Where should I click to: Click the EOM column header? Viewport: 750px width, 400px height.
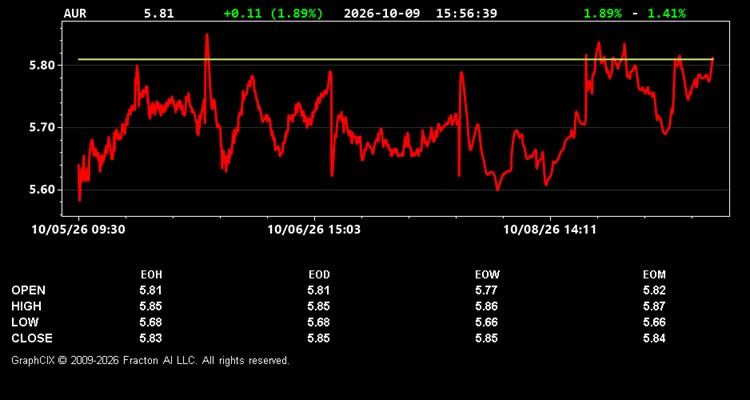click(654, 275)
